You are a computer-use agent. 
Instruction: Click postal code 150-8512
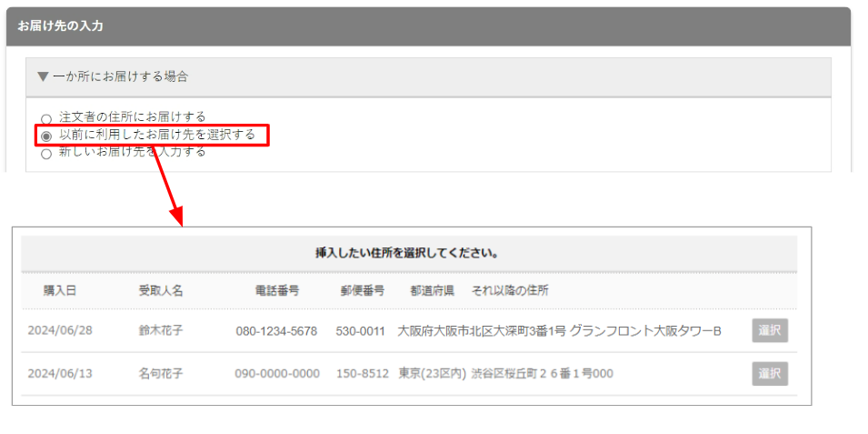tap(362, 374)
